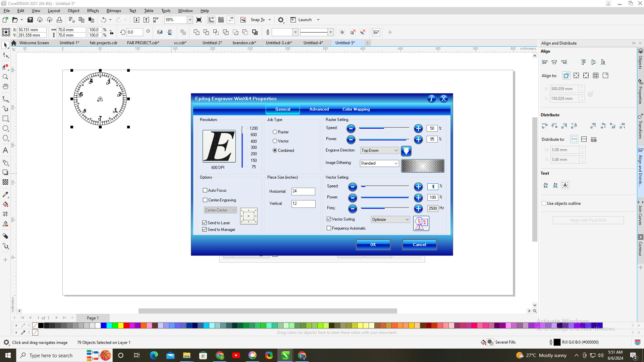Open File Explorer from taskbar

pyautogui.click(x=186, y=355)
